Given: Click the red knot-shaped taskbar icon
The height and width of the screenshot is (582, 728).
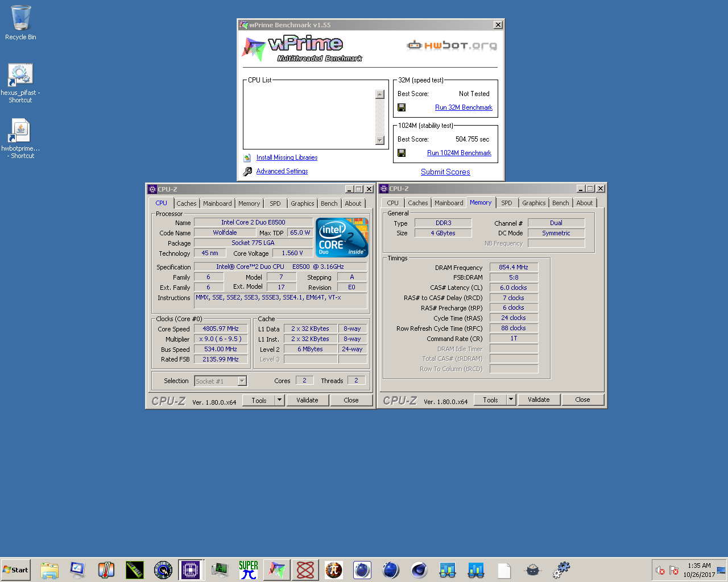Looking at the screenshot, I should point(305,570).
